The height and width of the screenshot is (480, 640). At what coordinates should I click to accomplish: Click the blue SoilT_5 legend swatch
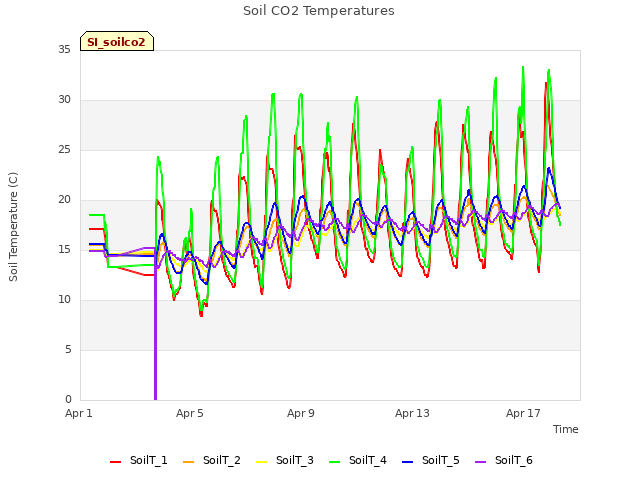408,462
